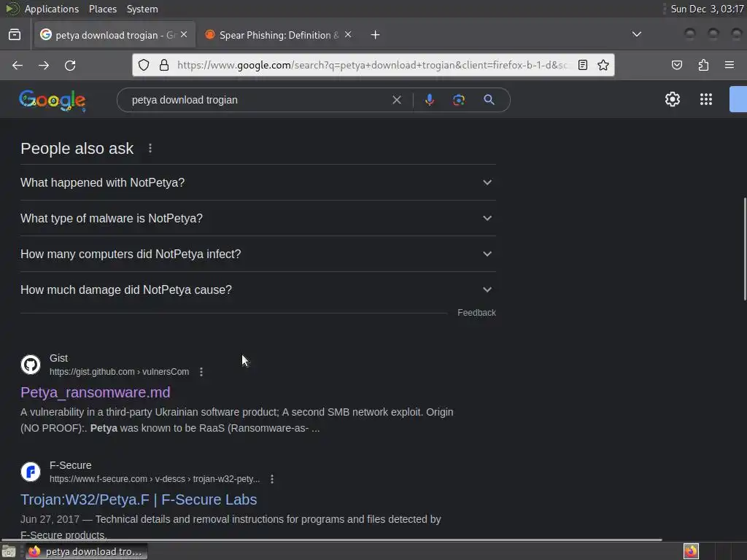Open the Pocket save icon
Viewport: 747px width, 560px height.
(x=677, y=65)
